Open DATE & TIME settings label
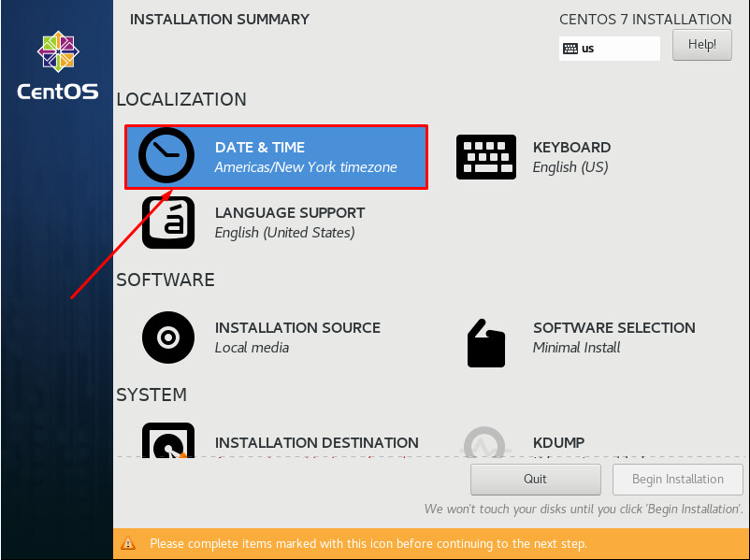 [260, 148]
